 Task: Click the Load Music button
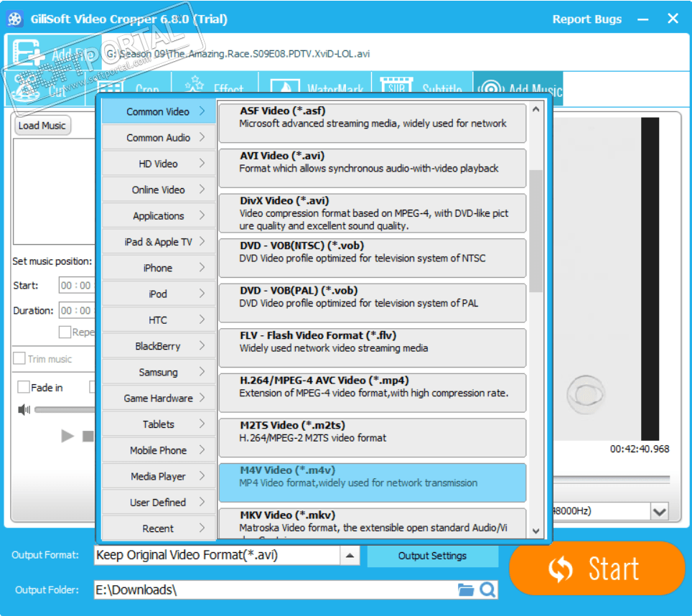coord(42,126)
